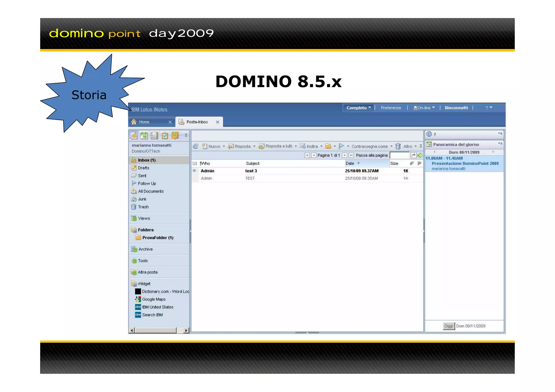Expand the Views section
The height and width of the screenshot is (392, 555).
pyautogui.click(x=144, y=218)
